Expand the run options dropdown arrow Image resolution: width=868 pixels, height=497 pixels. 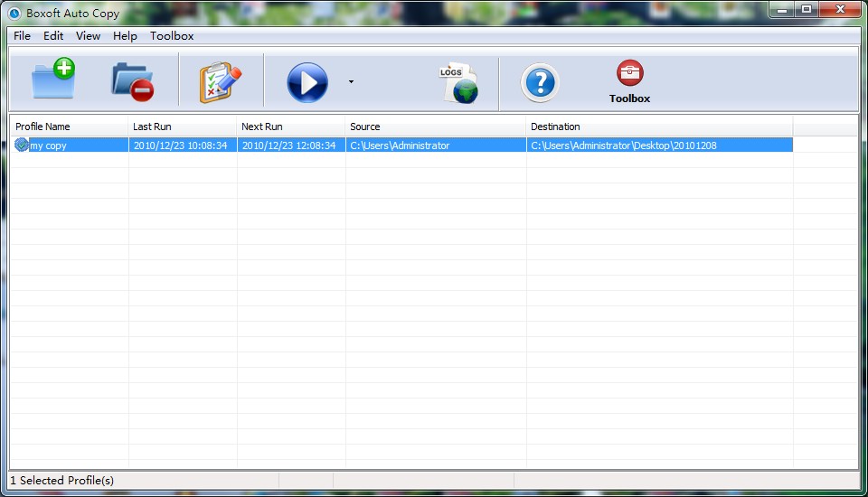pyautogui.click(x=351, y=82)
